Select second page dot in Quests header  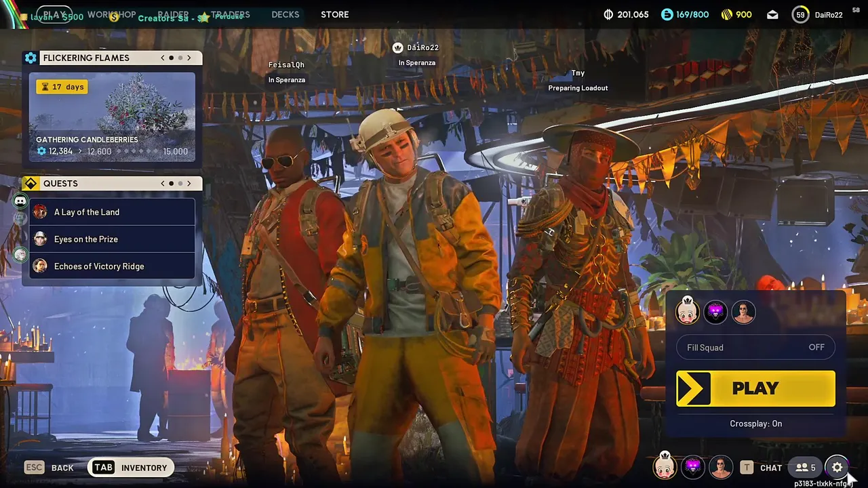tap(180, 184)
